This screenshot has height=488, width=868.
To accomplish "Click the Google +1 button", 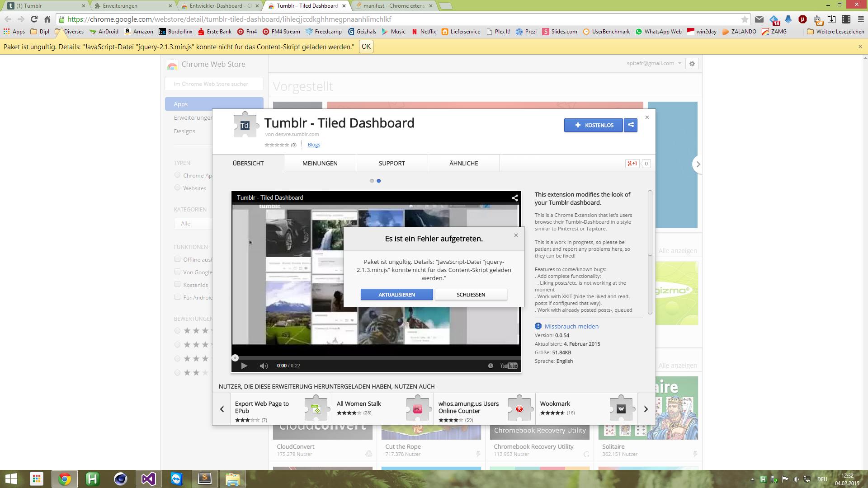I will (632, 164).
